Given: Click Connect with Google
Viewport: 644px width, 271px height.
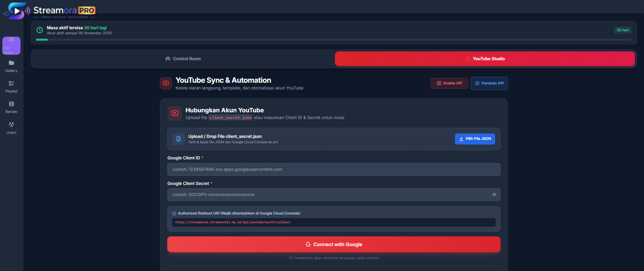Looking at the screenshot, I should [334, 244].
